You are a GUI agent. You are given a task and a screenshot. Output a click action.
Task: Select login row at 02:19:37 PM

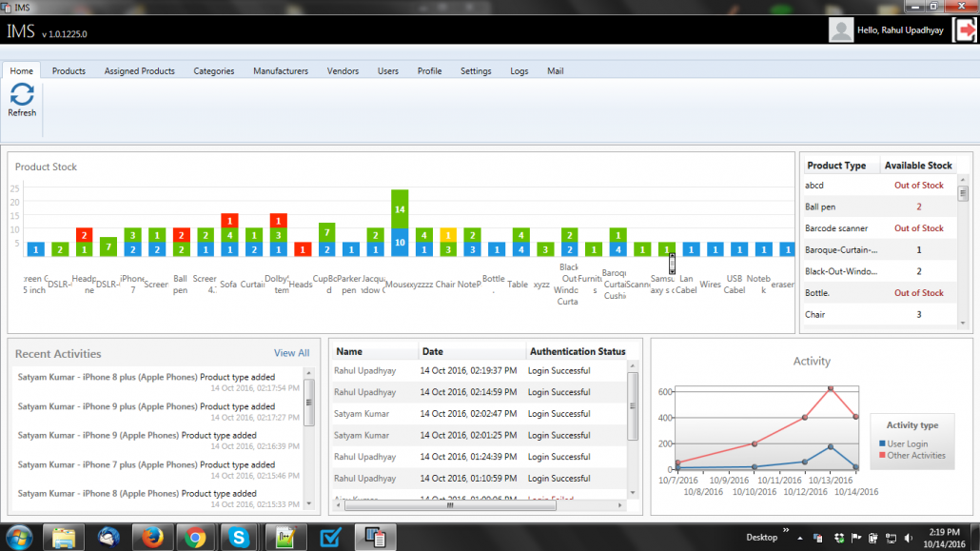point(479,371)
